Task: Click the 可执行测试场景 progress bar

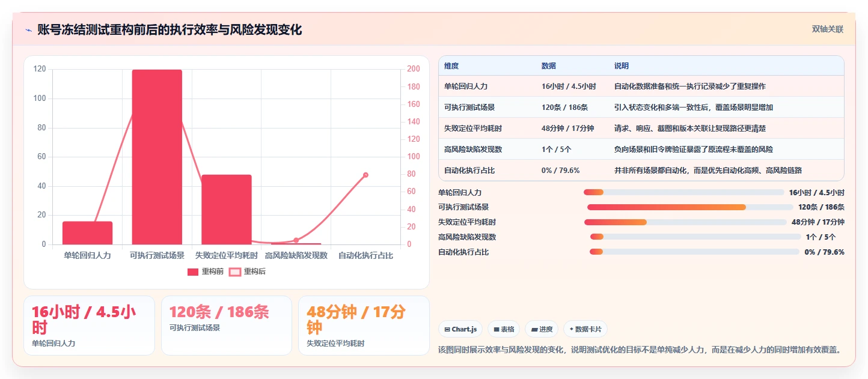Action: tap(690, 207)
